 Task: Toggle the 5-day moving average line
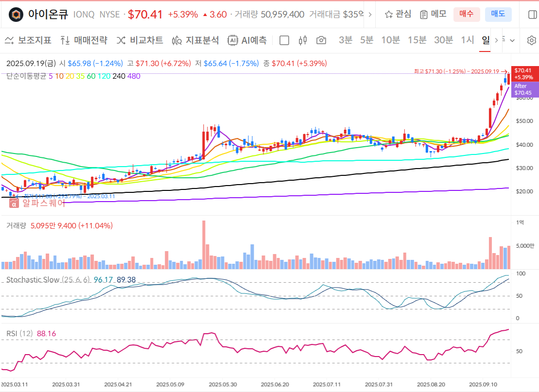coord(51,76)
